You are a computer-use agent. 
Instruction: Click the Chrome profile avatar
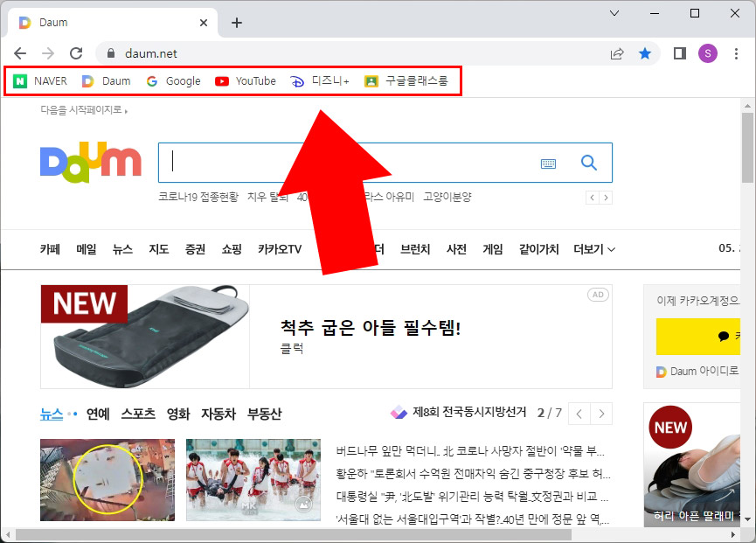pyautogui.click(x=708, y=52)
